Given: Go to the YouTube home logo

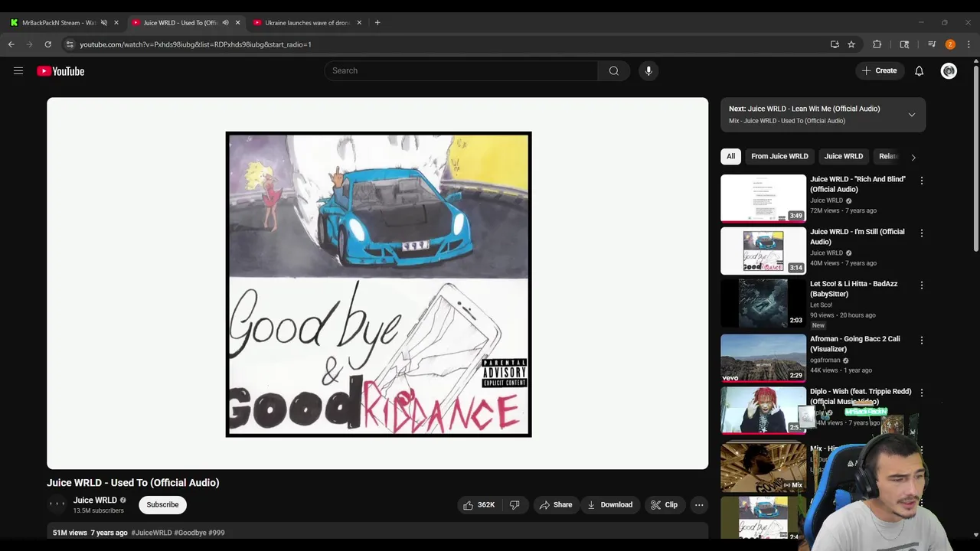Looking at the screenshot, I should coord(60,71).
